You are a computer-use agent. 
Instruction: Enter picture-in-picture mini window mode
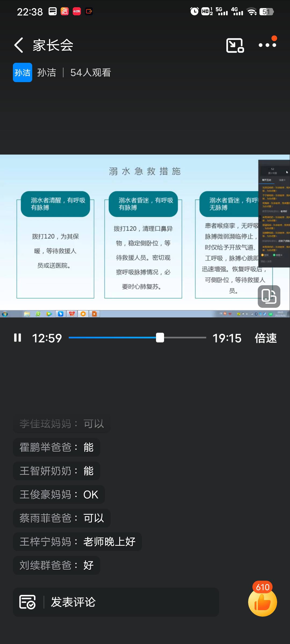tap(235, 45)
